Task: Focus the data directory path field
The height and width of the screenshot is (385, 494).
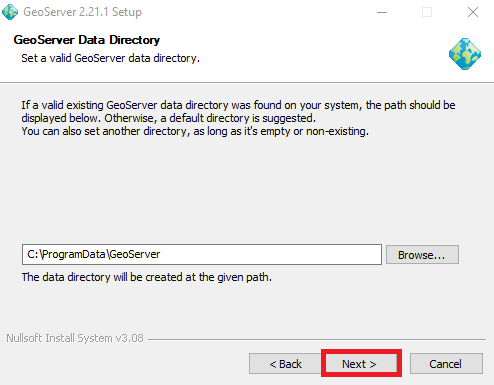Action: click(202, 254)
